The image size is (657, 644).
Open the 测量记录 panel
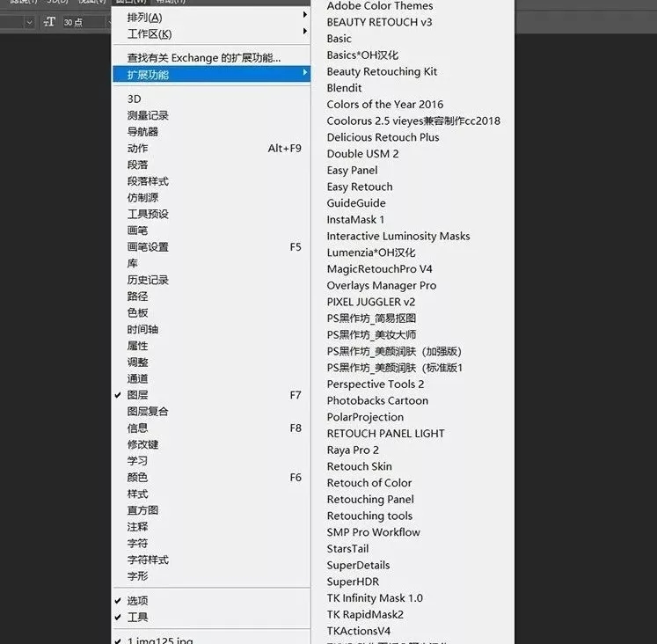click(x=212, y=115)
